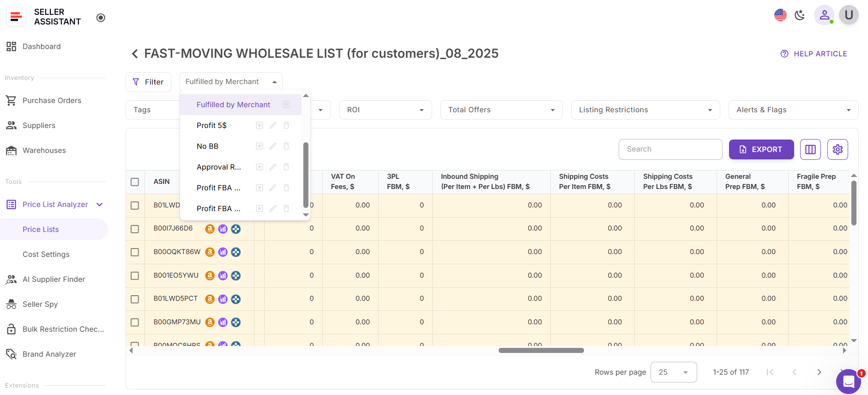Open Seller Spy tool
This screenshot has width=868, height=395.
coord(40,304)
